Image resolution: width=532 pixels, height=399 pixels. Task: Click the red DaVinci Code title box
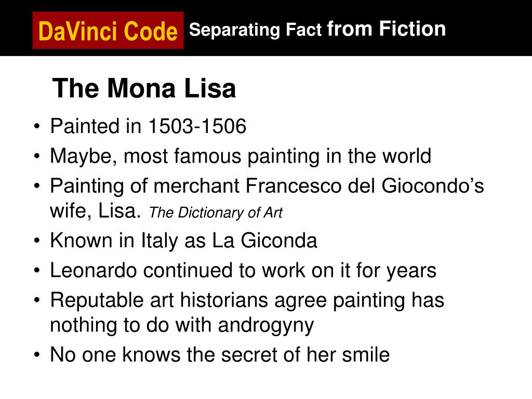pyautogui.click(x=108, y=30)
